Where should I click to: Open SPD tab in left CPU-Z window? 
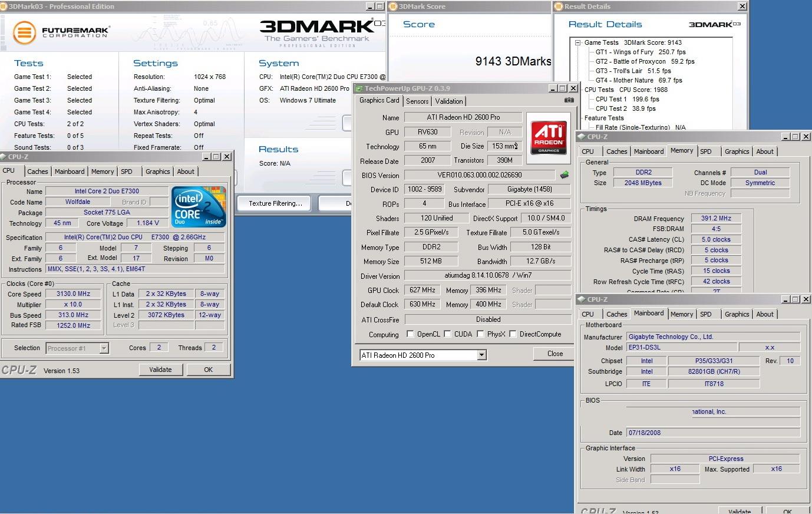click(127, 172)
